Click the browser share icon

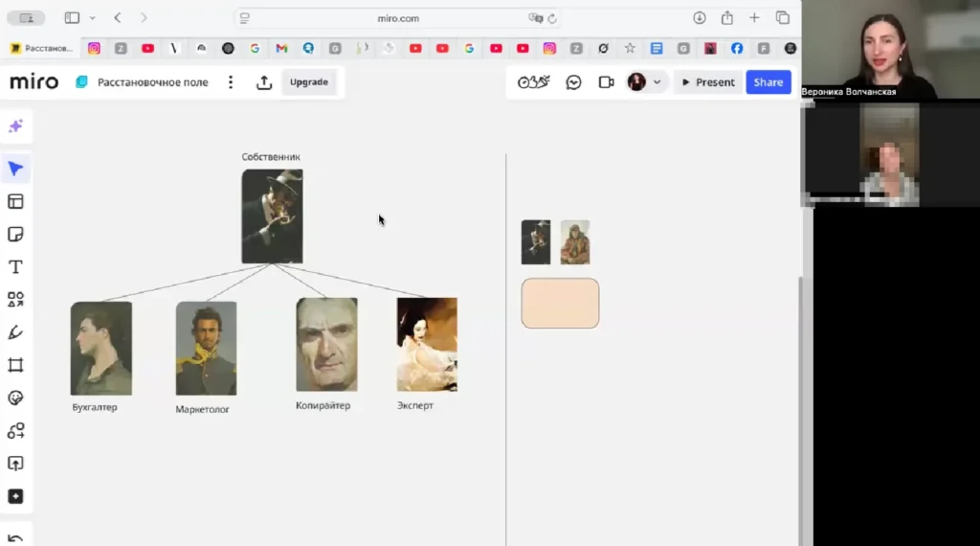[727, 18]
